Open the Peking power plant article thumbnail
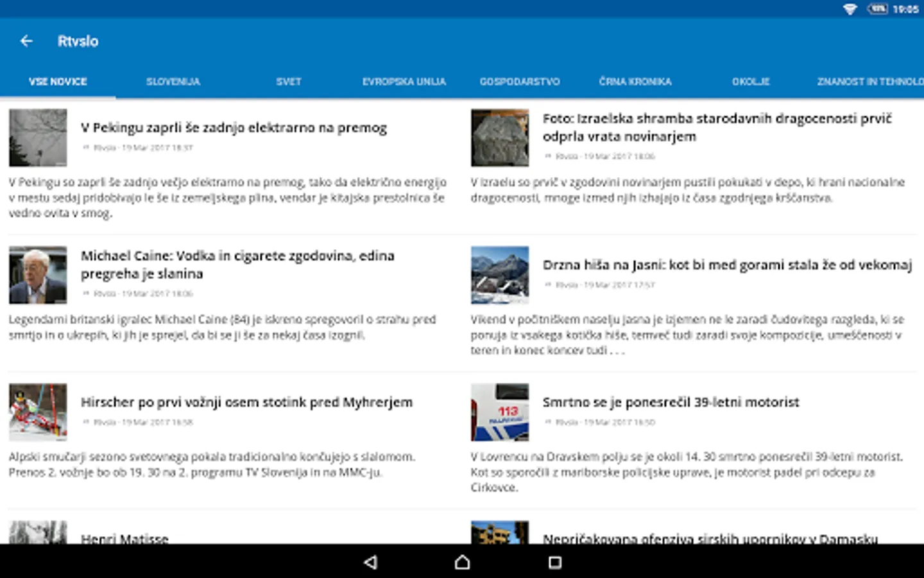 [x=38, y=137]
